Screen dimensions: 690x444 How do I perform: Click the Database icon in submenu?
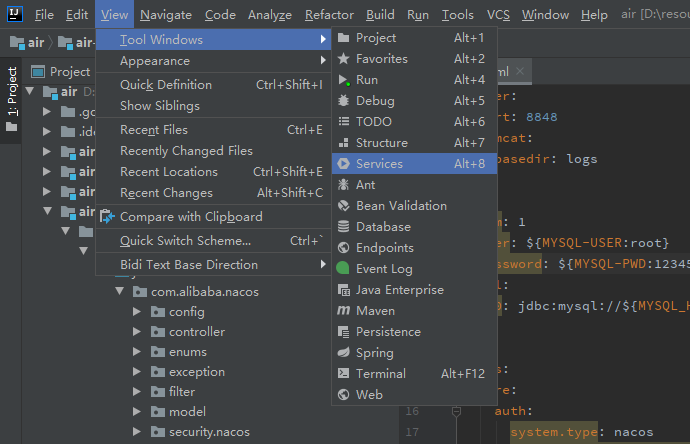pos(344,227)
